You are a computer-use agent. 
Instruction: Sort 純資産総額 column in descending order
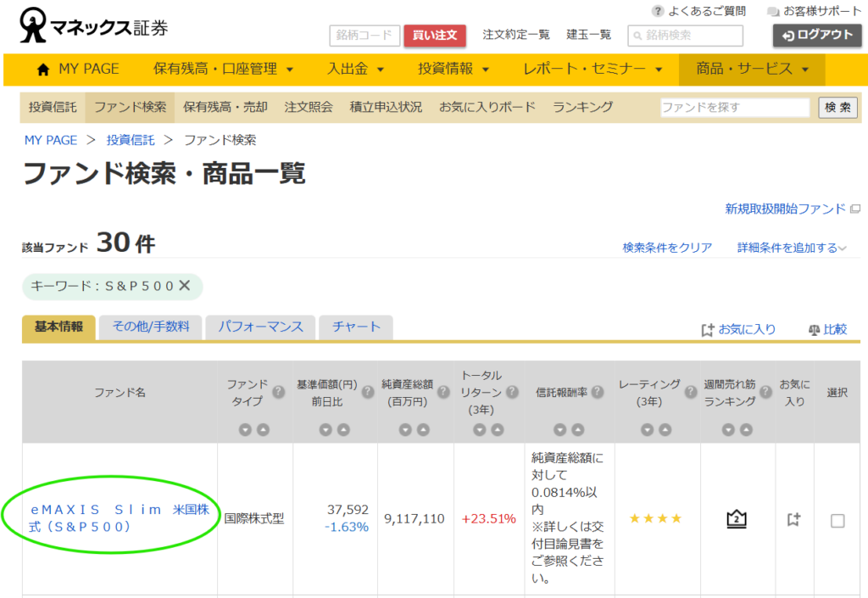click(x=403, y=430)
